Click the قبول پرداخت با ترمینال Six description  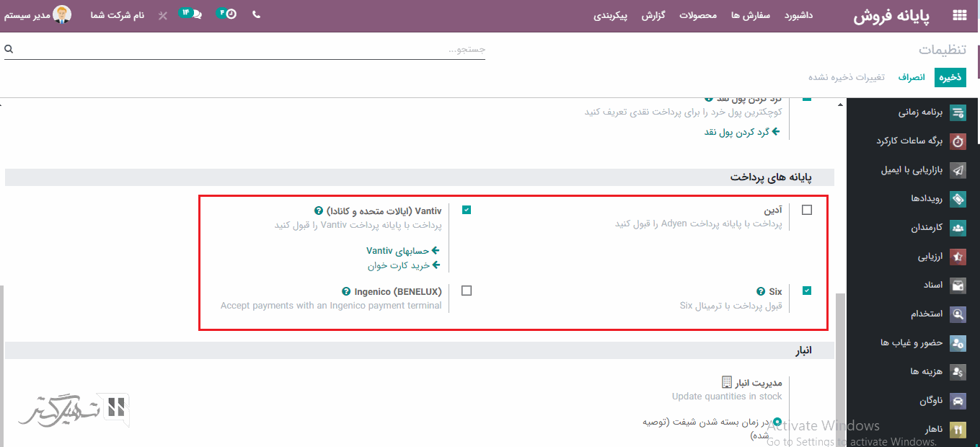pos(731,306)
